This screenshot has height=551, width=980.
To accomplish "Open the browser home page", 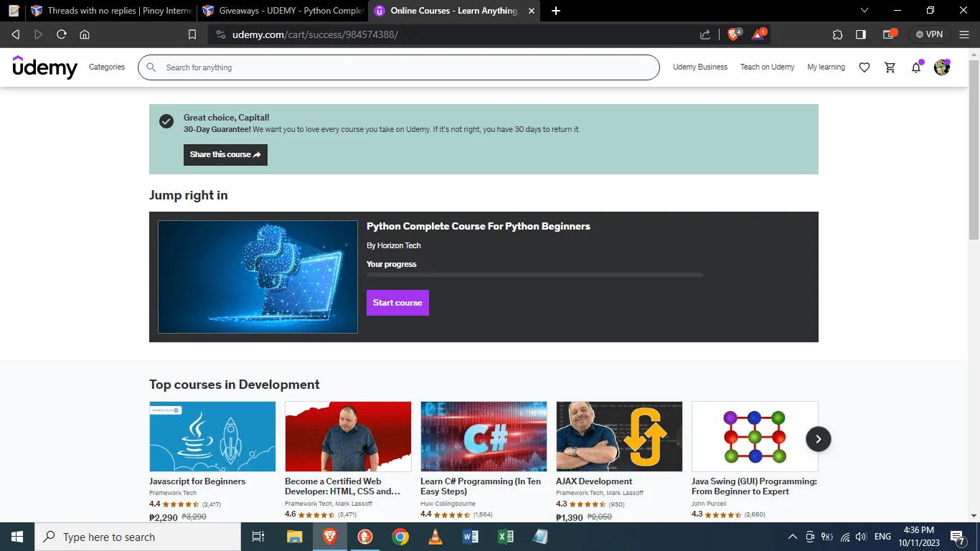I will click(x=85, y=34).
